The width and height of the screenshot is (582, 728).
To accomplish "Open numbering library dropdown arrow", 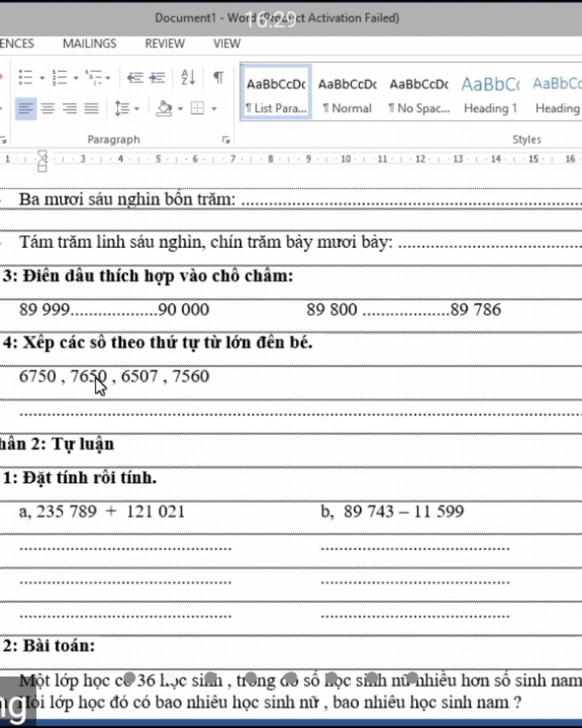I will [x=76, y=77].
